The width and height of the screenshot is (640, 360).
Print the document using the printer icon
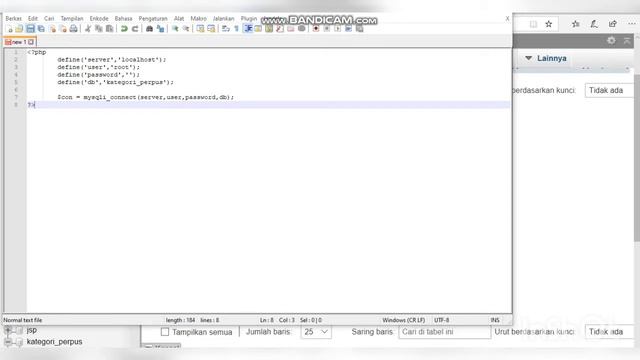coord(73,29)
